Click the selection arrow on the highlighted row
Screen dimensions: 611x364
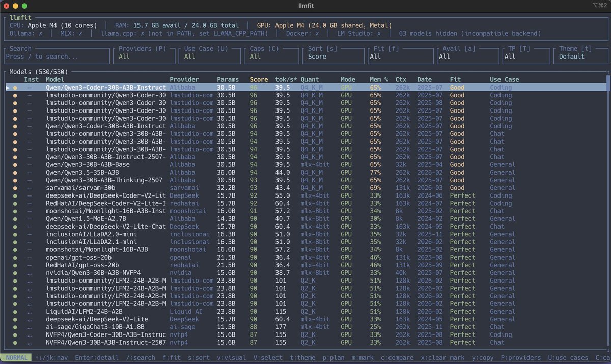8,88
